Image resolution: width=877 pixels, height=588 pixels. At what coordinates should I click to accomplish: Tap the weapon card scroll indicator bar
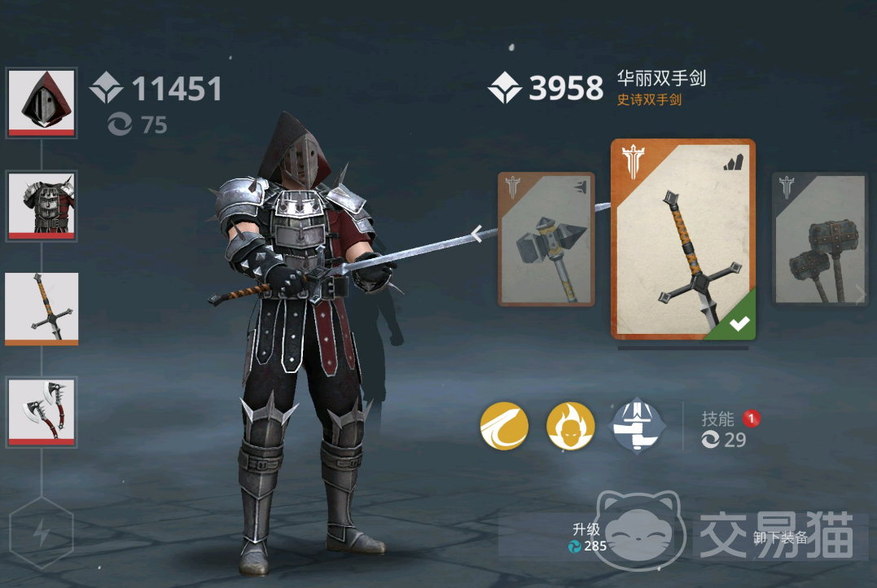(x=683, y=348)
